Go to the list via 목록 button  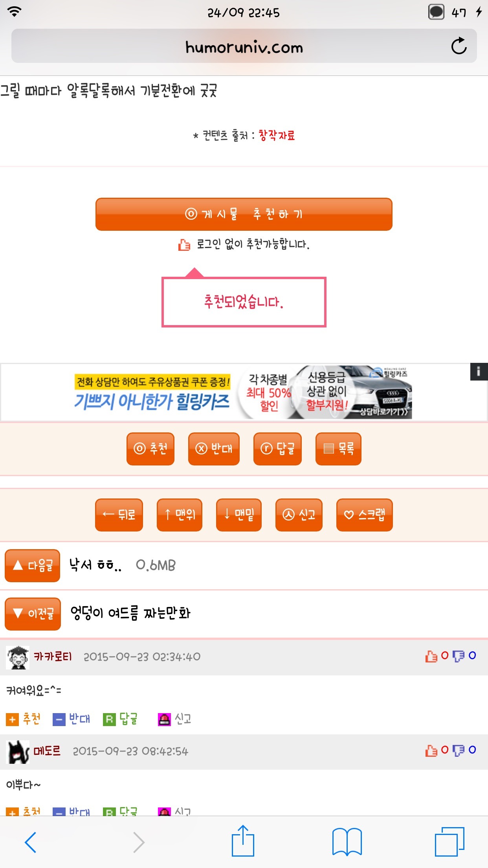click(338, 449)
